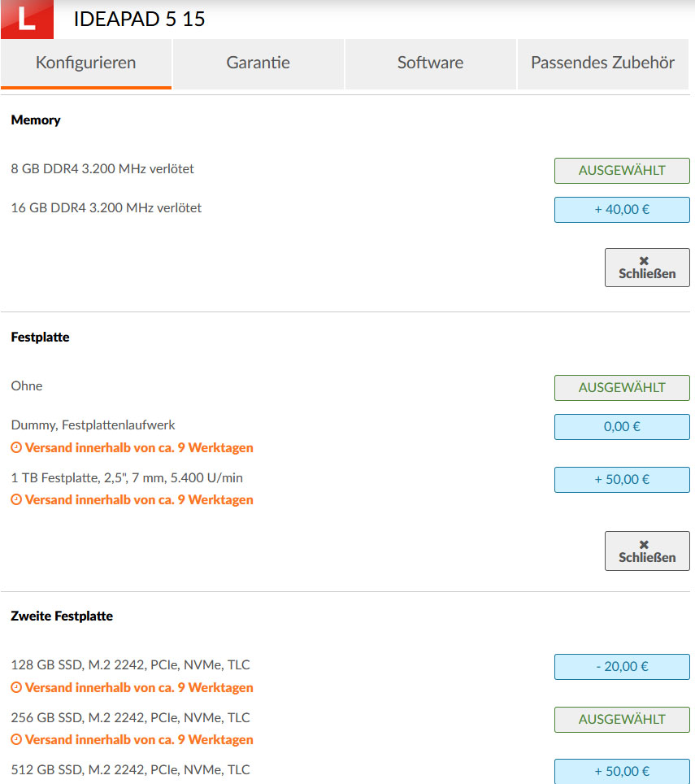This screenshot has width=695, height=784.
Task: Close the Memory section with Schließen
Action: [x=646, y=268]
